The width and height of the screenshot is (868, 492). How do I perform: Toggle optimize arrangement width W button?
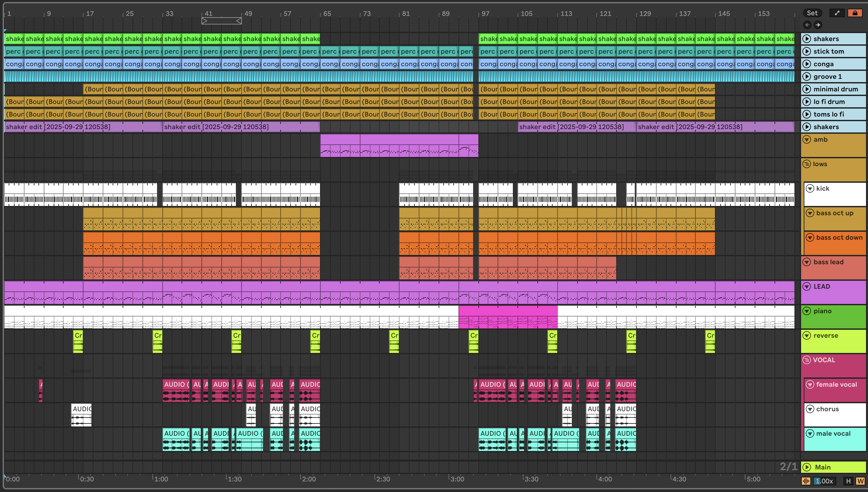[860, 481]
